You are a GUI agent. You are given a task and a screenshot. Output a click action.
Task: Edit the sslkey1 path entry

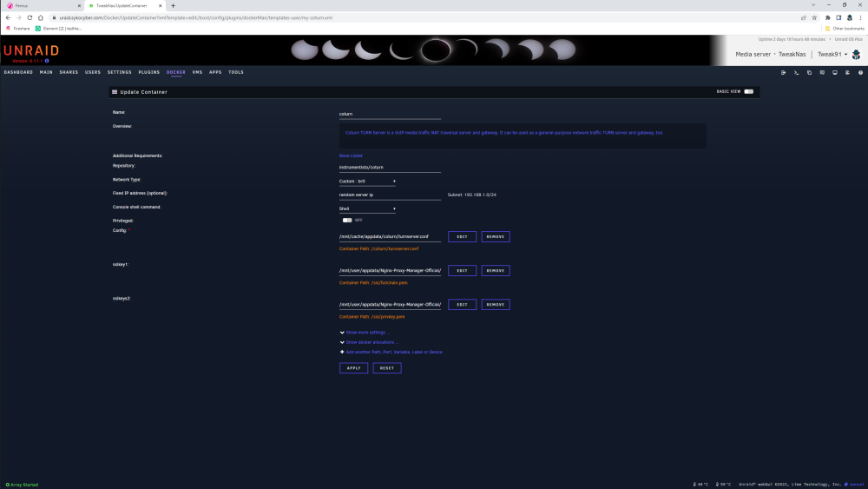click(463, 271)
